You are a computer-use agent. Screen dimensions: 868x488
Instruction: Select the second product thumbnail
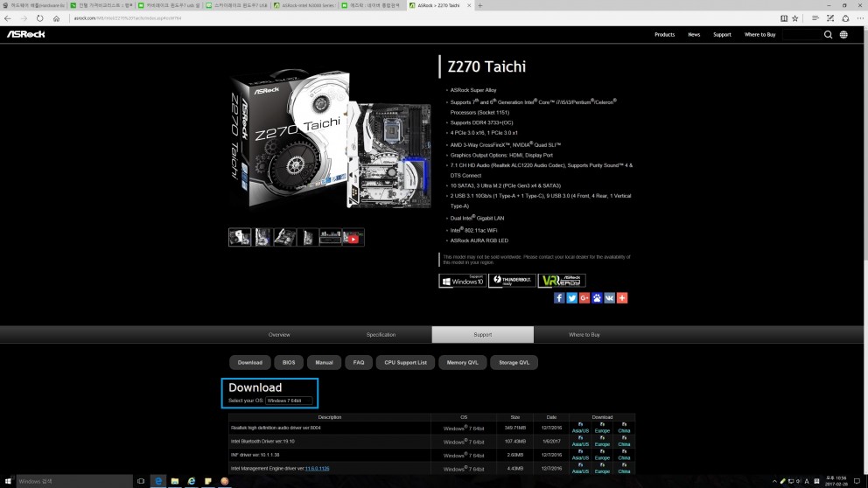[262, 237]
